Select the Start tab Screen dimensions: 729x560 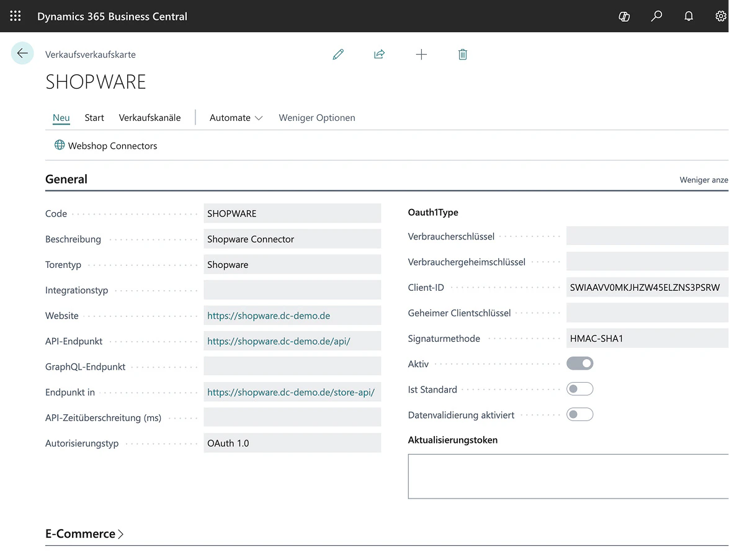(94, 118)
